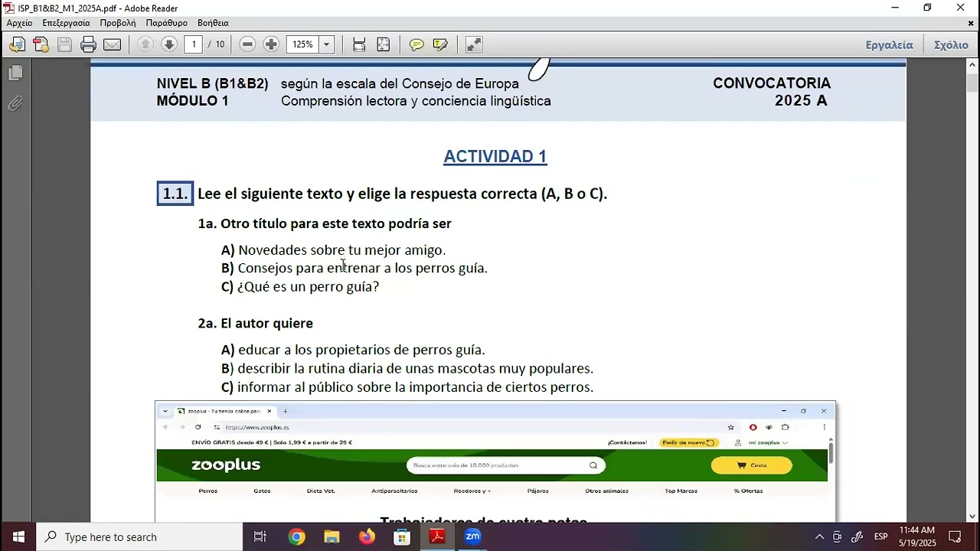Open the Βοήθεια menu

pos(213,23)
